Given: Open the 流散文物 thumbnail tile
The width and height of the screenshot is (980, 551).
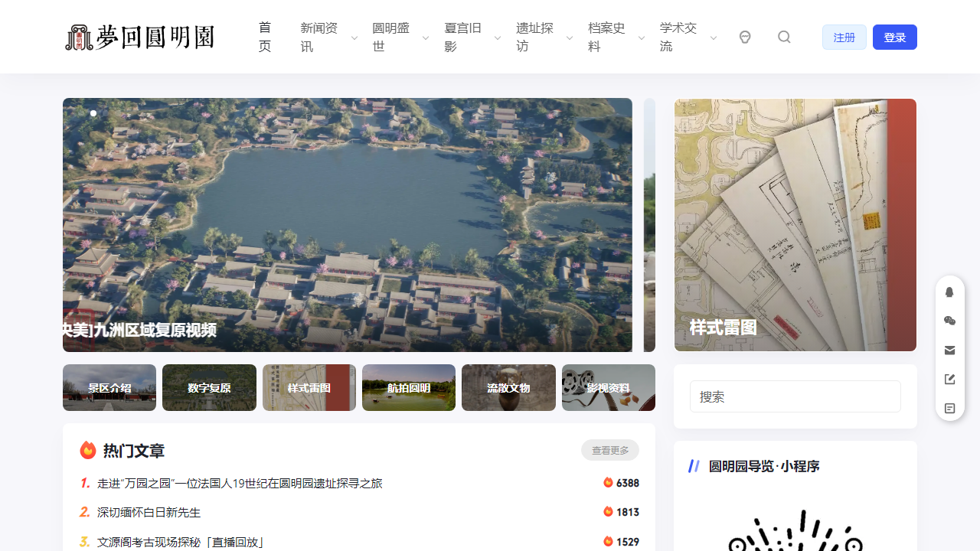Looking at the screenshot, I should point(508,387).
